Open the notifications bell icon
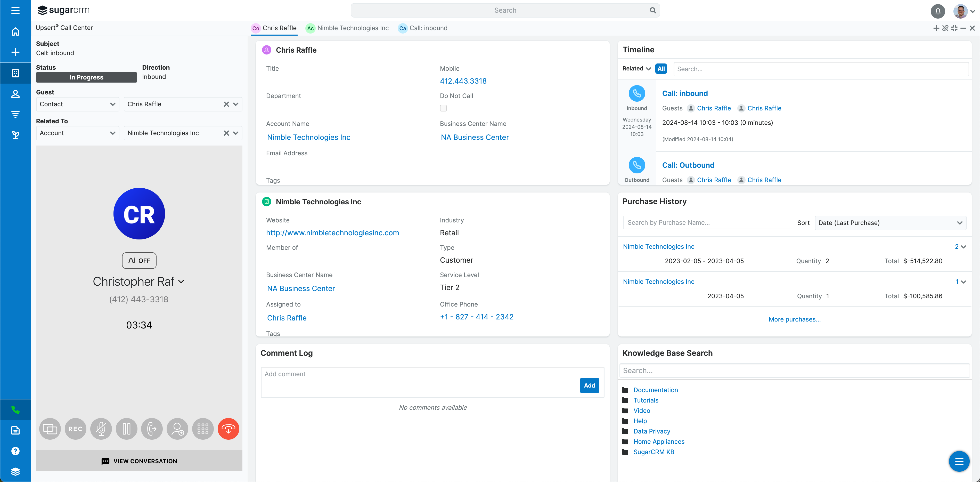 (937, 11)
